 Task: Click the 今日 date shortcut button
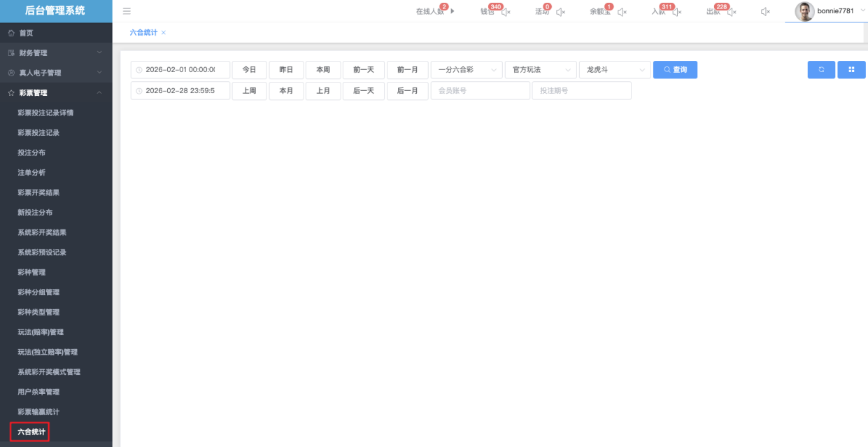[x=249, y=70]
